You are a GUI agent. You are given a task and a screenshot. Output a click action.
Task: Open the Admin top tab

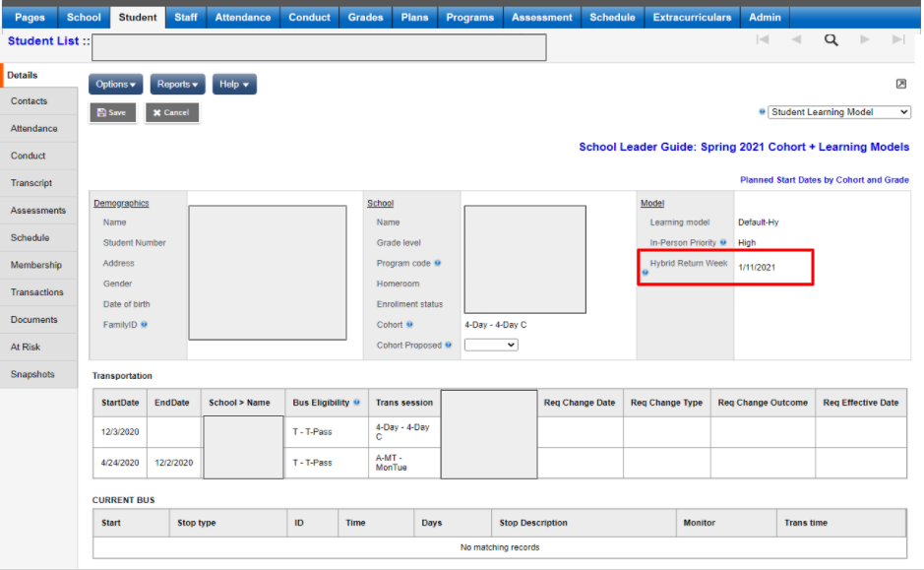click(x=765, y=17)
